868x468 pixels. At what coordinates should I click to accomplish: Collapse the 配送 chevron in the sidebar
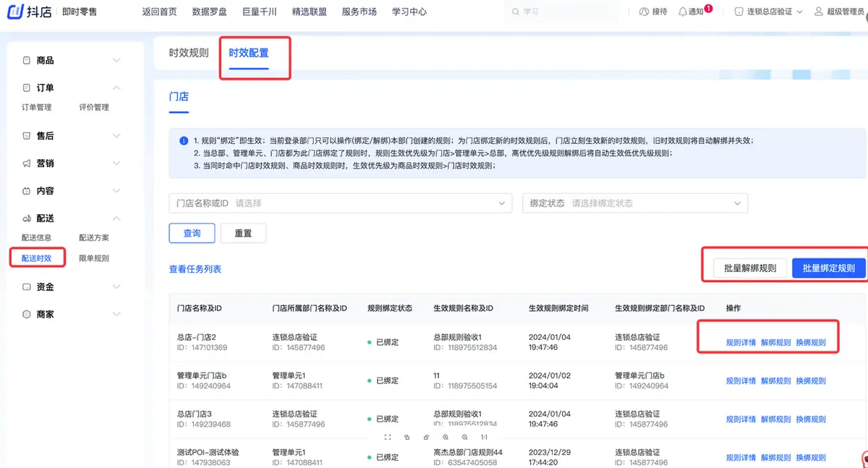116,218
